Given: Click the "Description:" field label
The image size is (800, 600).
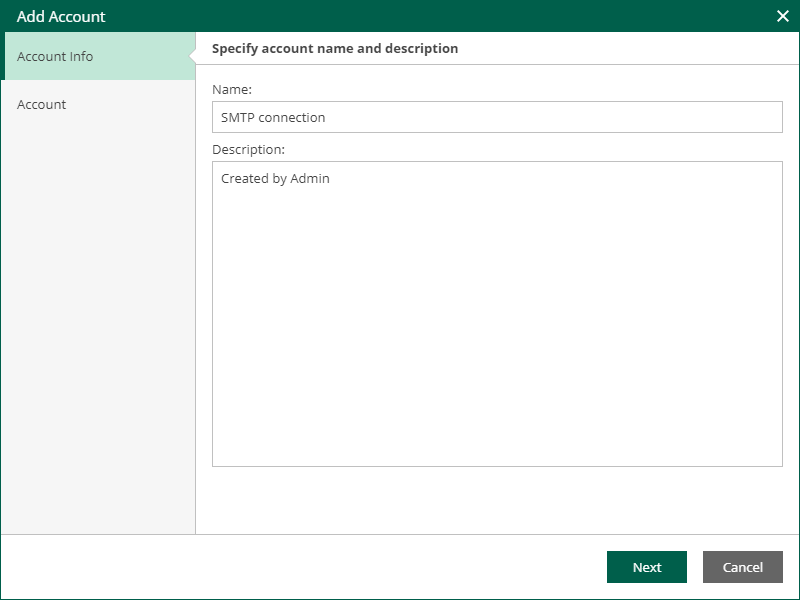Looking at the screenshot, I should point(248,149).
